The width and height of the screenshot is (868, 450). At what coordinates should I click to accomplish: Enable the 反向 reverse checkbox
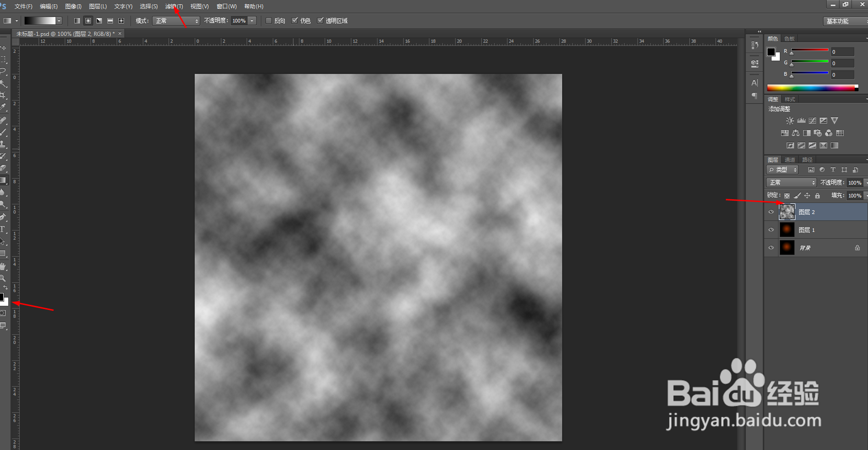(269, 21)
